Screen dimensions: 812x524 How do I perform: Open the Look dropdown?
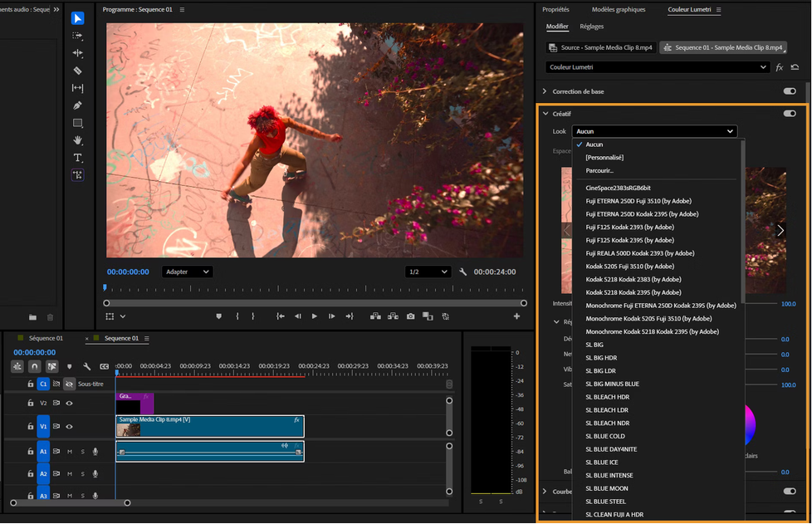click(x=654, y=131)
